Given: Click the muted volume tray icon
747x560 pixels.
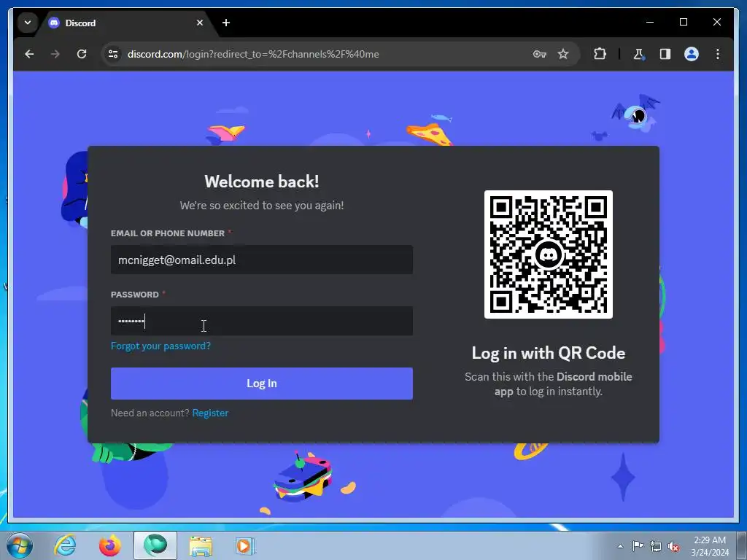Looking at the screenshot, I should click(673, 547).
